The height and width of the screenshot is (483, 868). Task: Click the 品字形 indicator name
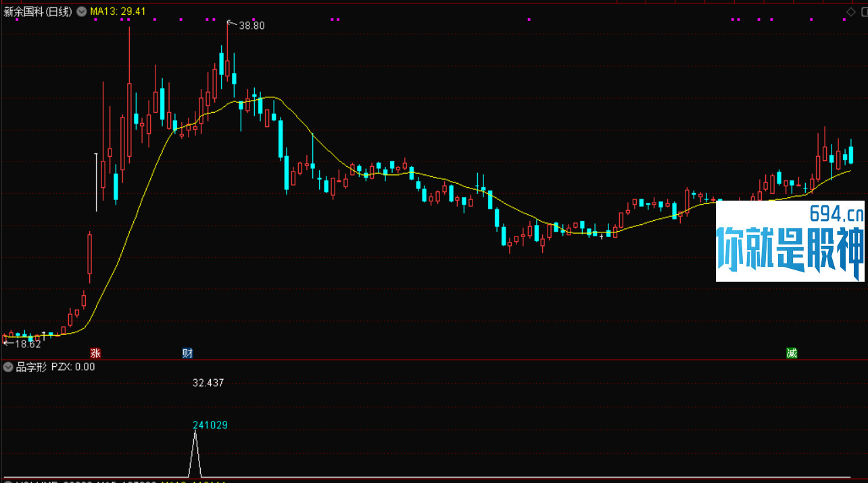(32, 367)
